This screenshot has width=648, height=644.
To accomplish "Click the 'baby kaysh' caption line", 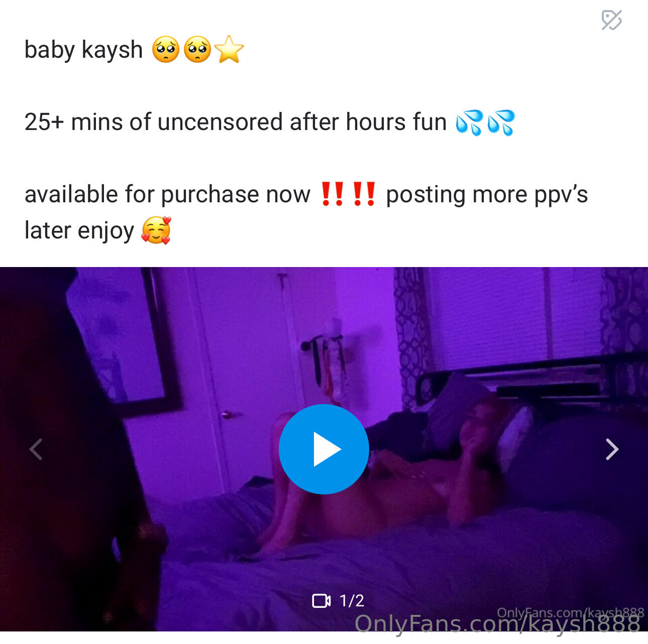I will (x=134, y=50).
